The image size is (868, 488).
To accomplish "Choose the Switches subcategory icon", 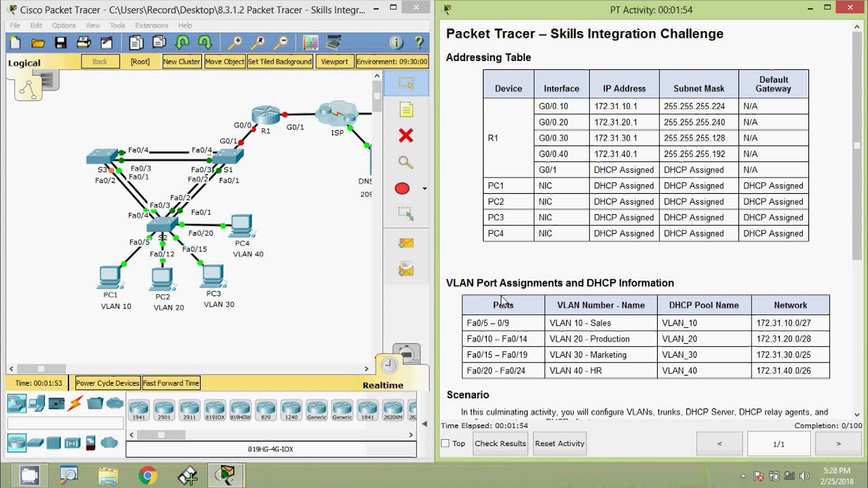I will click(35, 443).
